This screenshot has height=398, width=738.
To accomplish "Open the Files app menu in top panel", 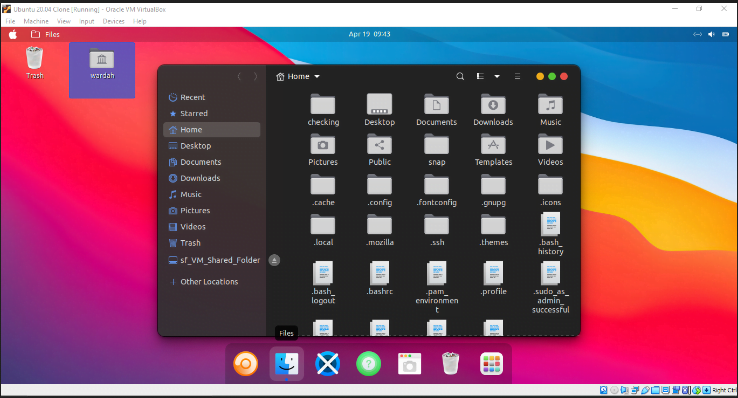I will point(45,34).
